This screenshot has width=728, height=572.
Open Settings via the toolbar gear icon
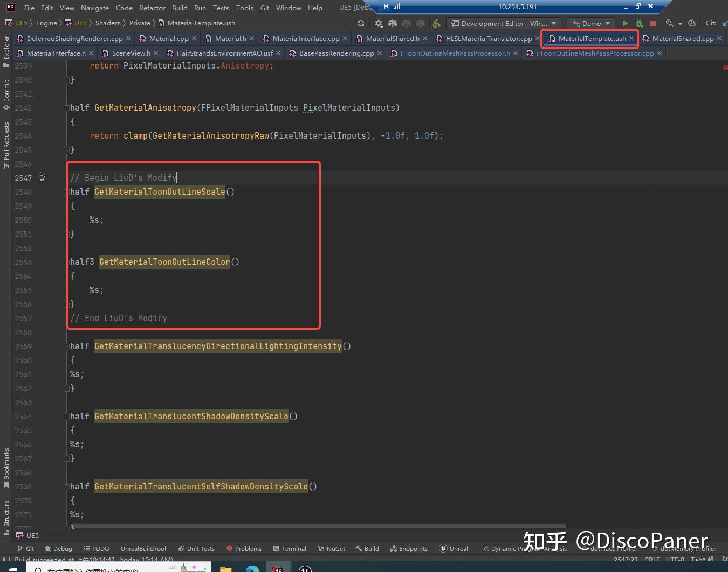(379, 23)
